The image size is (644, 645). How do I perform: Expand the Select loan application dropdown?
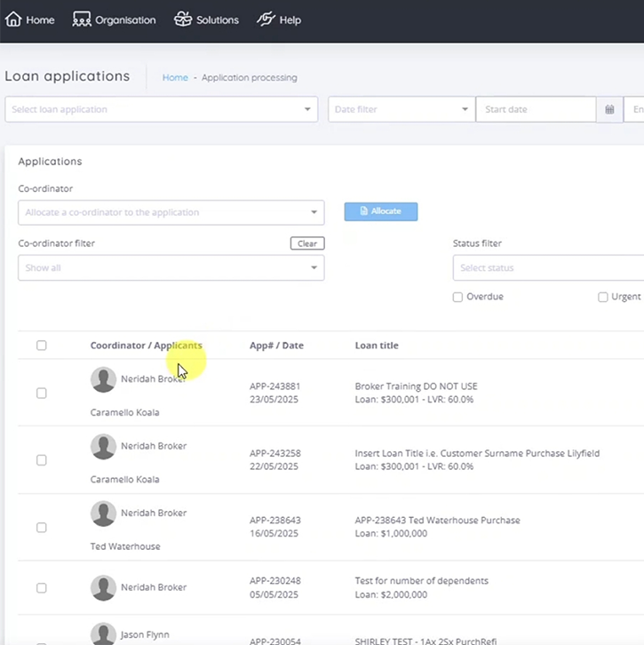click(x=161, y=109)
